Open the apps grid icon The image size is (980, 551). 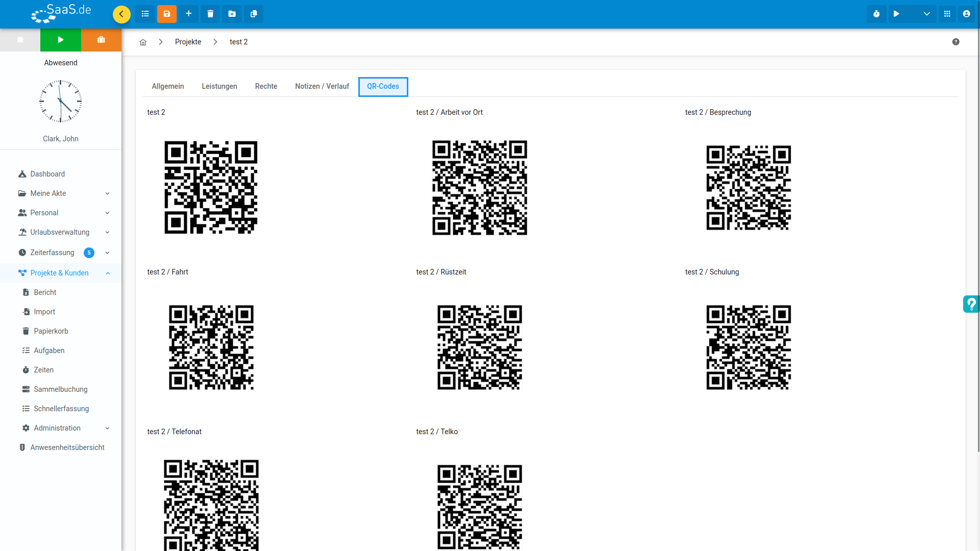(x=947, y=14)
